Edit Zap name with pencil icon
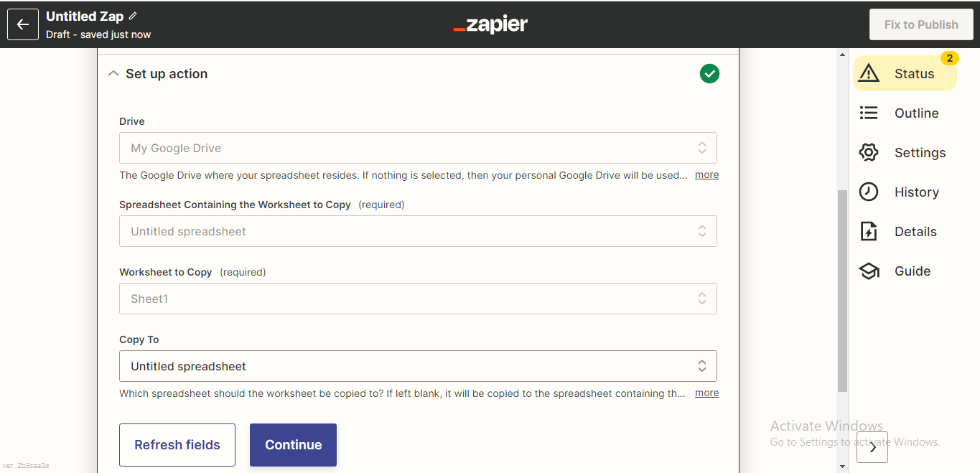980x473 pixels. 133,16
